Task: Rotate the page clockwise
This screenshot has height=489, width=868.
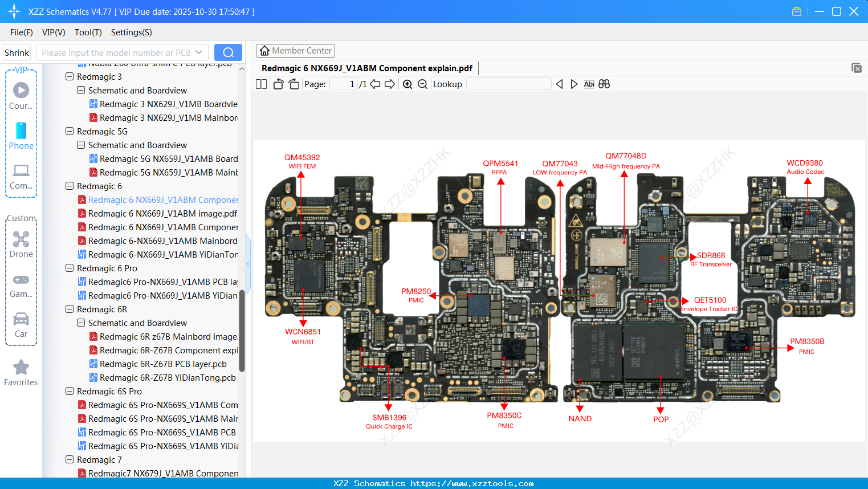Action: point(293,84)
